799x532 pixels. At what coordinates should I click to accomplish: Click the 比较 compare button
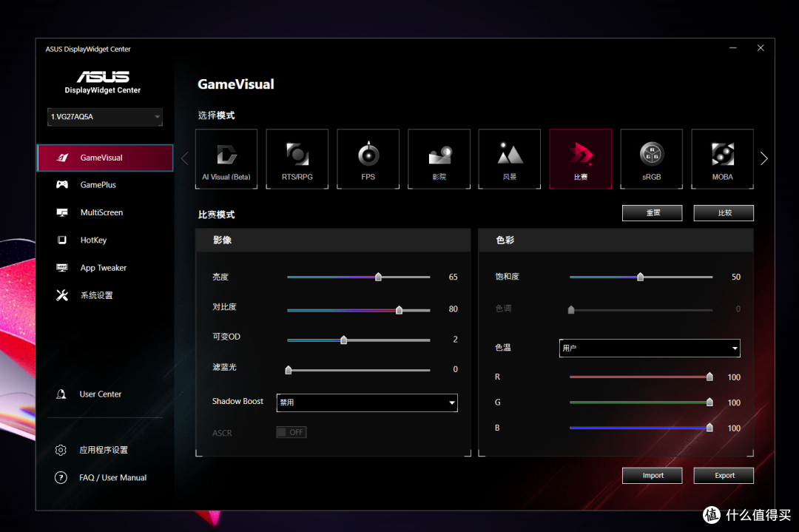[724, 213]
